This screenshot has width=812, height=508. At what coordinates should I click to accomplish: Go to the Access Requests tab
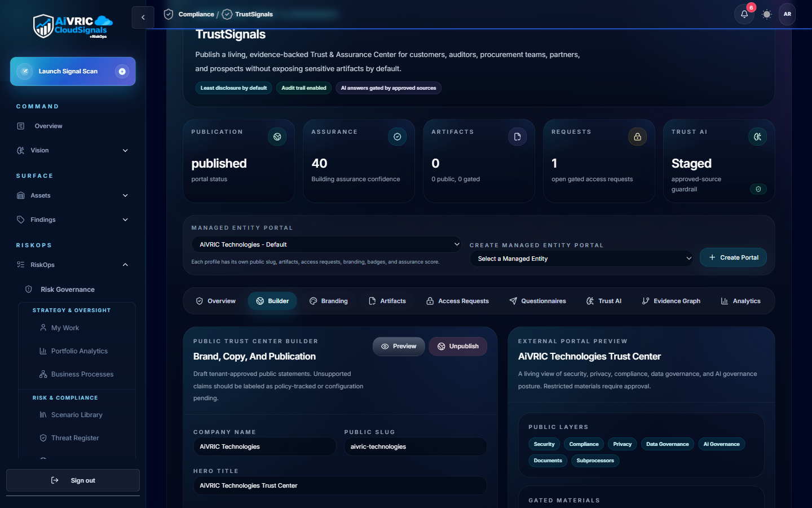point(457,301)
